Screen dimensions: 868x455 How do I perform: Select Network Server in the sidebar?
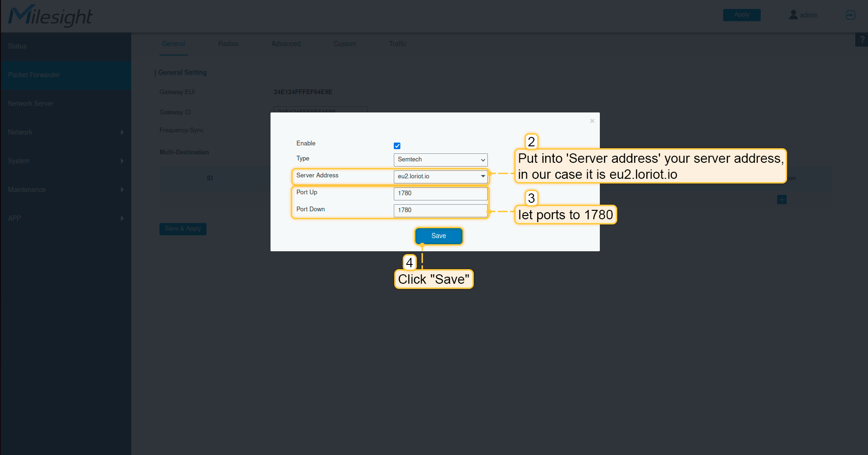click(31, 104)
